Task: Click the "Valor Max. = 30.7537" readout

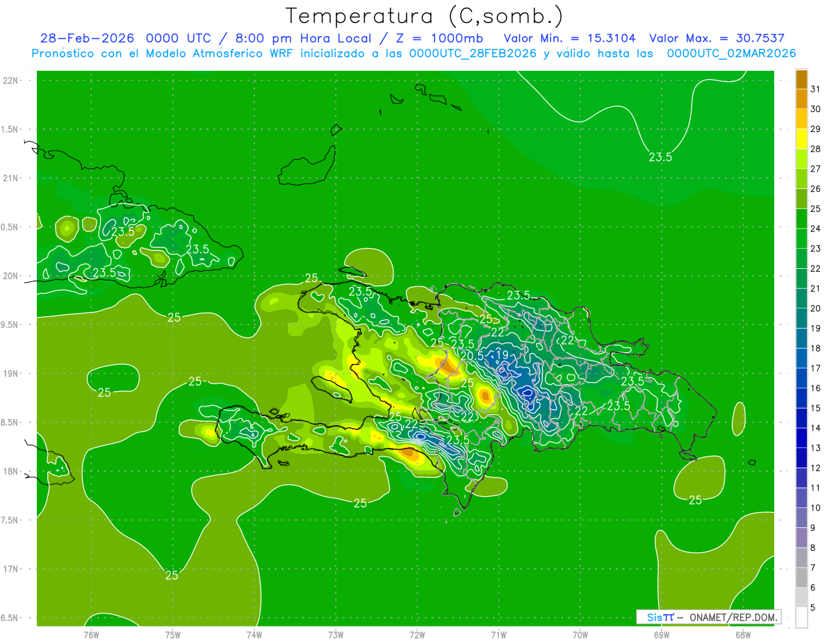Action: click(x=717, y=38)
